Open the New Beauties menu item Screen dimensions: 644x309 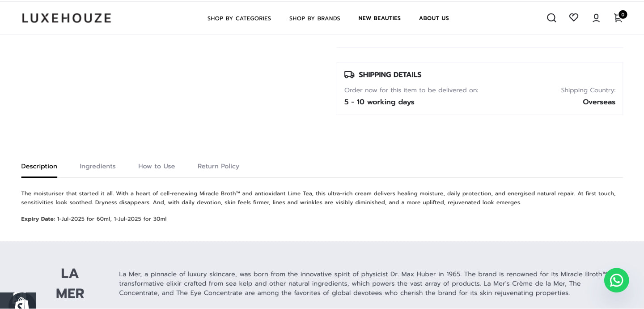point(379,18)
